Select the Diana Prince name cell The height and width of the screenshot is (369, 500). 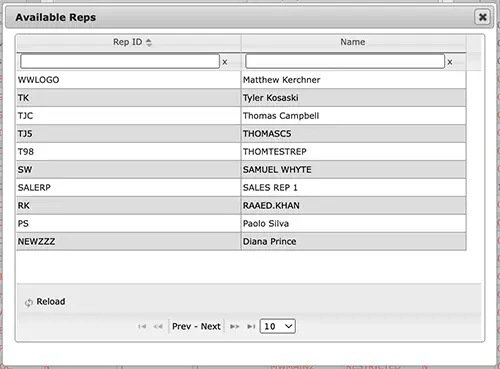click(x=354, y=242)
